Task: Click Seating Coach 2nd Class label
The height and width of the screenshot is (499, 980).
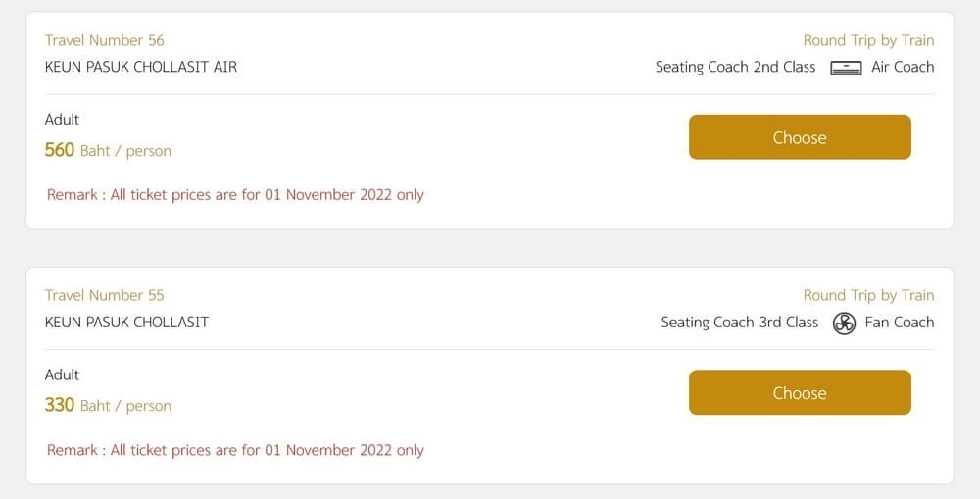Action: (736, 67)
